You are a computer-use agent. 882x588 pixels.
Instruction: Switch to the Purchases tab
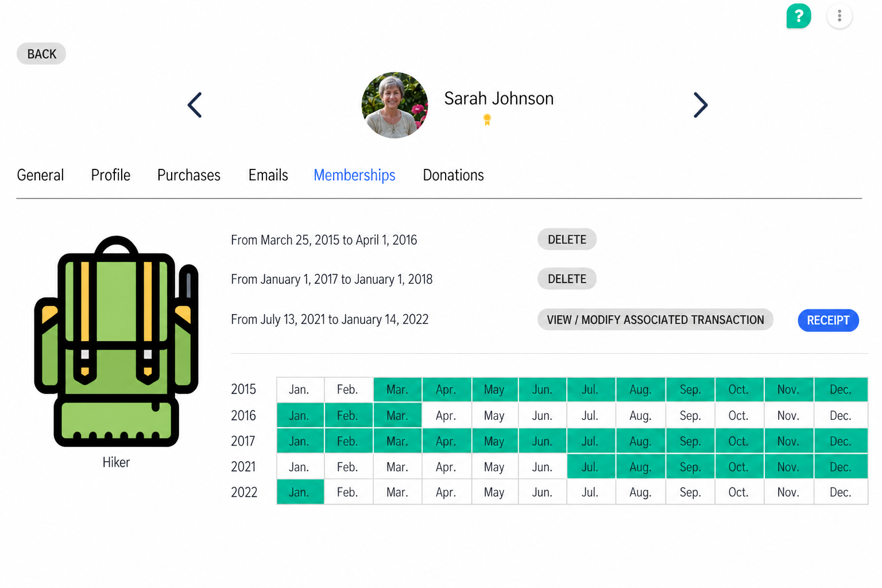tap(189, 175)
